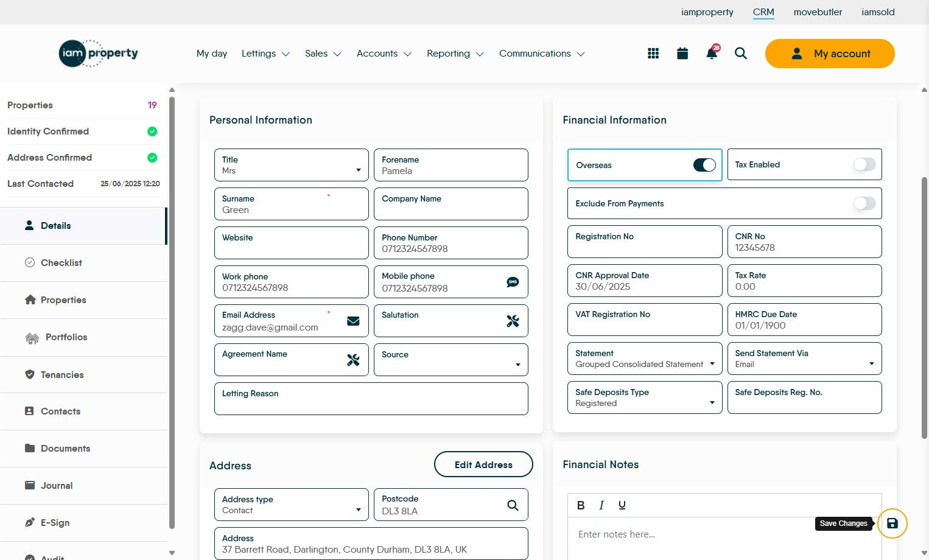Enable the Tax Enabled switch

coord(864,164)
